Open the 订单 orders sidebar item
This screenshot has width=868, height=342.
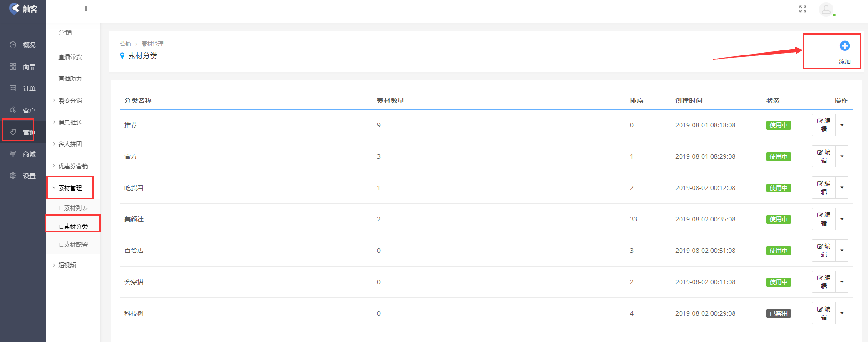click(23, 89)
